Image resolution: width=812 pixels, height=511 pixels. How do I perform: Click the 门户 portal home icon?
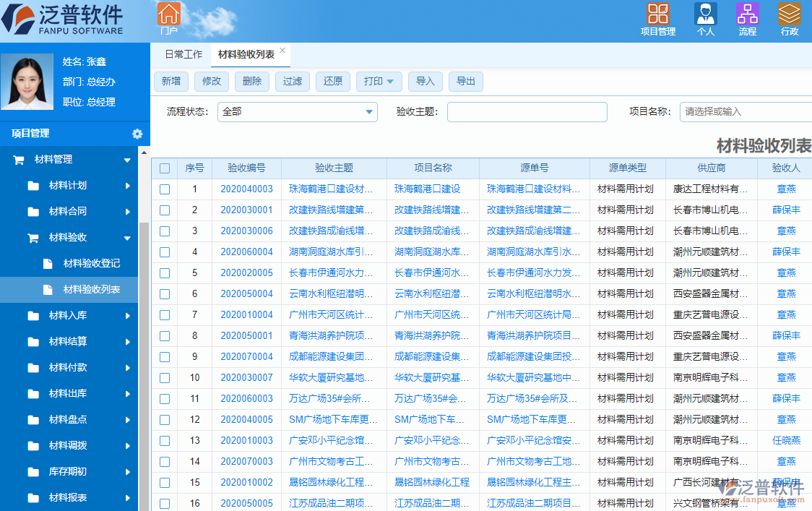pyautogui.click(x=170, y=14)
